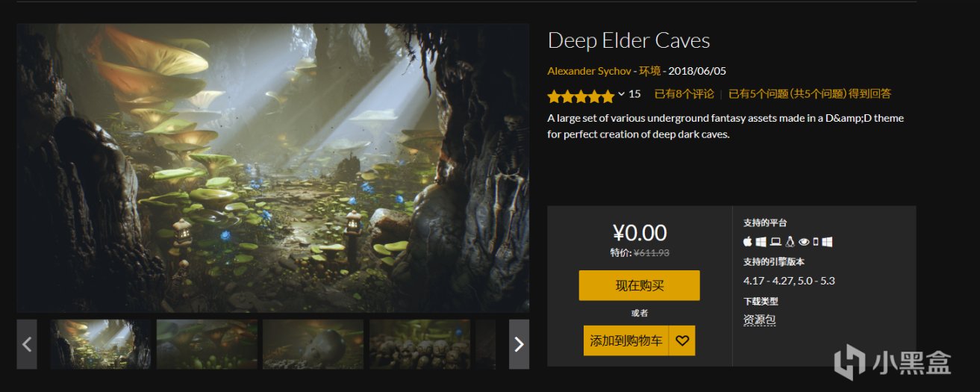
Task: Click the Linux penguin platform icon
Action: click(790, 242)
